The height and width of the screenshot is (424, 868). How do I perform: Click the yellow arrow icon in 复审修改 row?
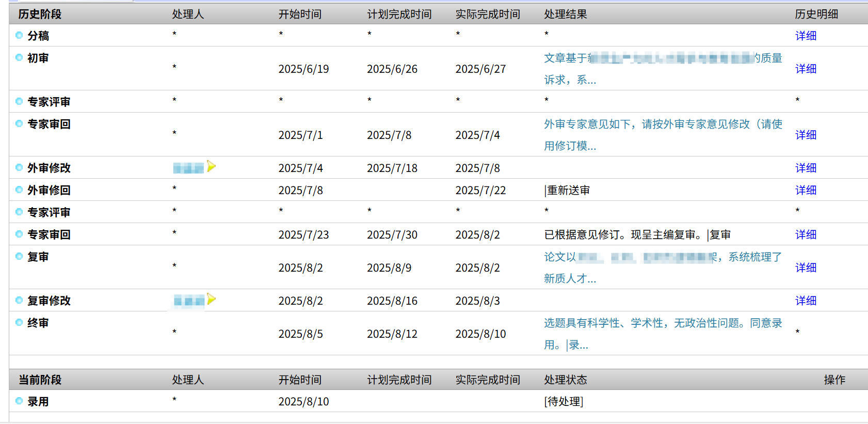(211, 299)
